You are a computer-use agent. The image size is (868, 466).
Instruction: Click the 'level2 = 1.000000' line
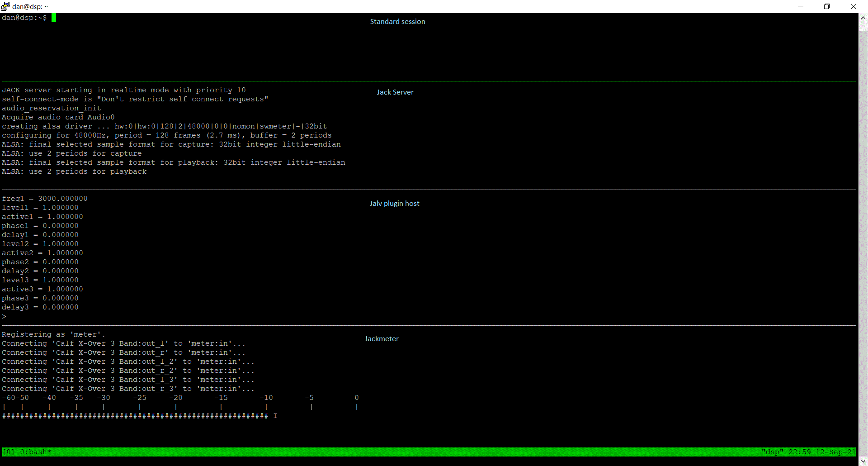(x=40, y=244)
